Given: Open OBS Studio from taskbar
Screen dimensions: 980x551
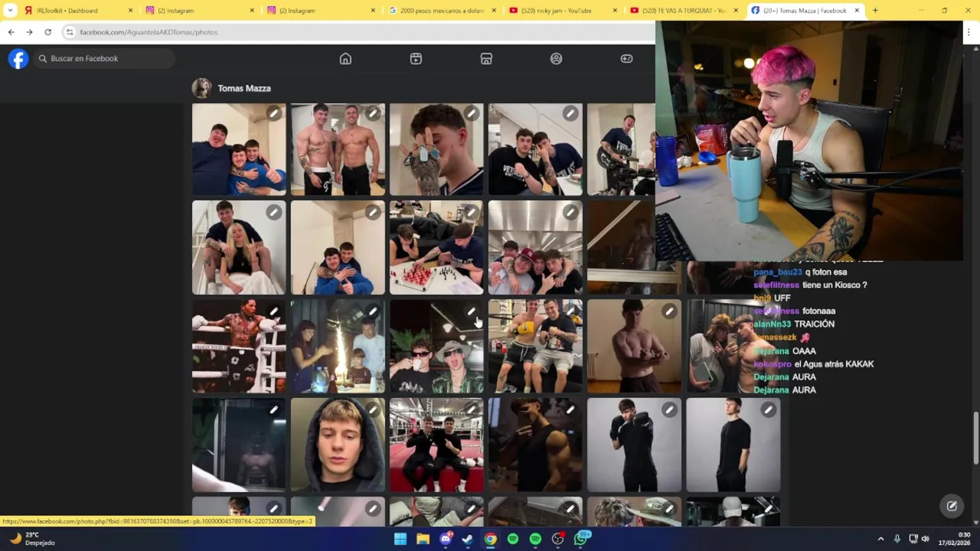Looking at the screenshot, I should [x=557, y=539].
